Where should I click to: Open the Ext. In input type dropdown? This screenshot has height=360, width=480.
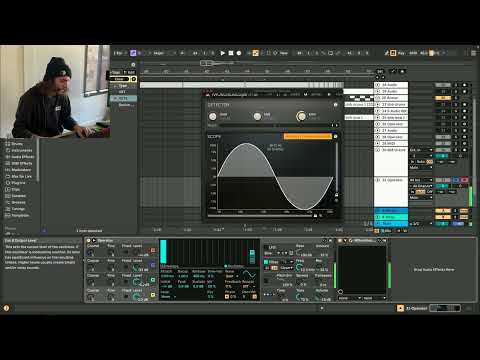click(421, 150)
